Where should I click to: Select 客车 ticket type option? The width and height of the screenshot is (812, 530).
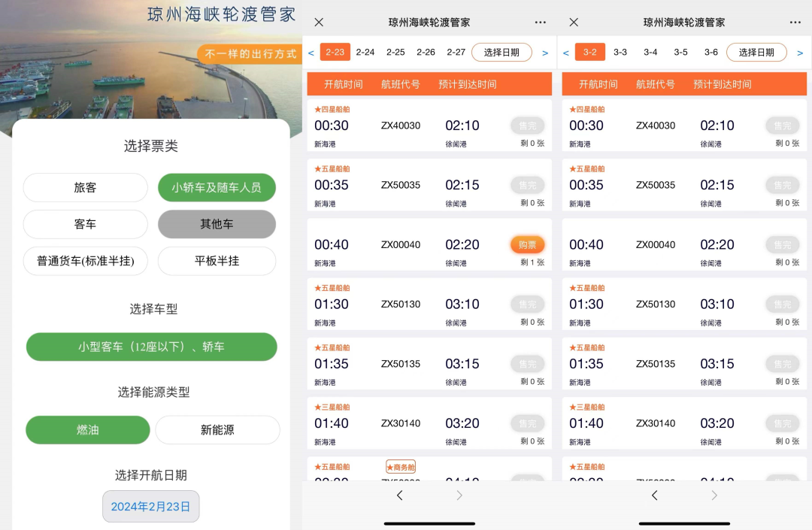click(85, 224)
